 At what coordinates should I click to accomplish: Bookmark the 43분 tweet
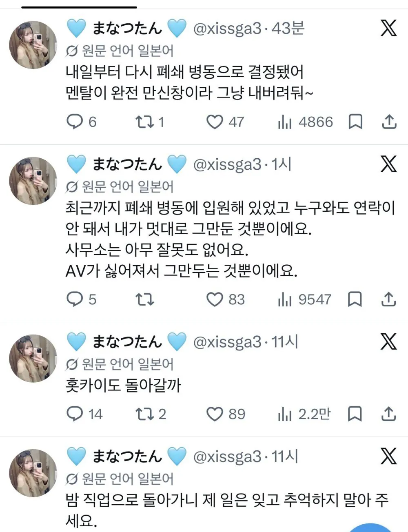click(355, 122)
